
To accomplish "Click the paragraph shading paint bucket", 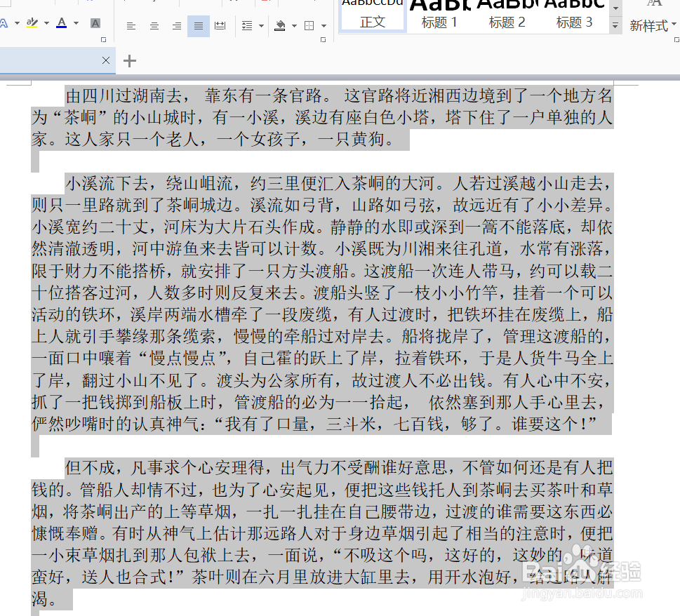I will coord(280,26).
